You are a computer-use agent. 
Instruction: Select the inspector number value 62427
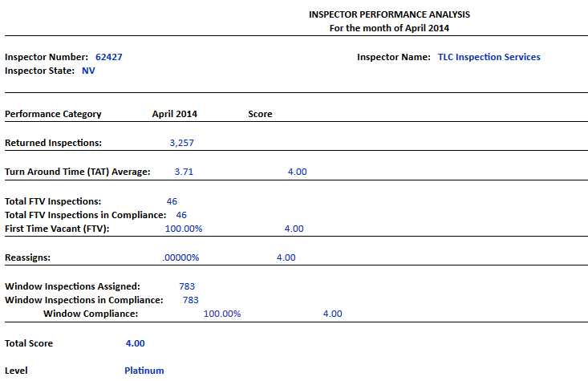click(x=109, y=57)
